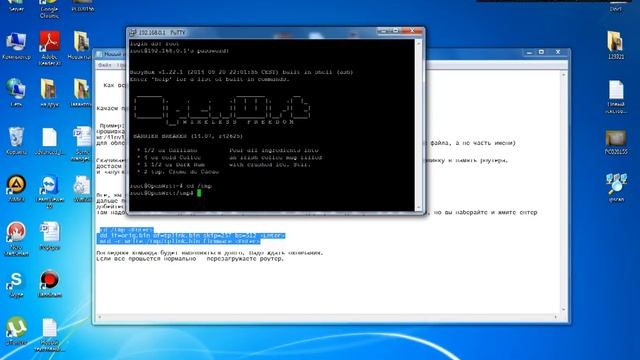The image size is (640, 360).
Task: Click PuTTY scrollbar down arrow
Action: (418, 208)
